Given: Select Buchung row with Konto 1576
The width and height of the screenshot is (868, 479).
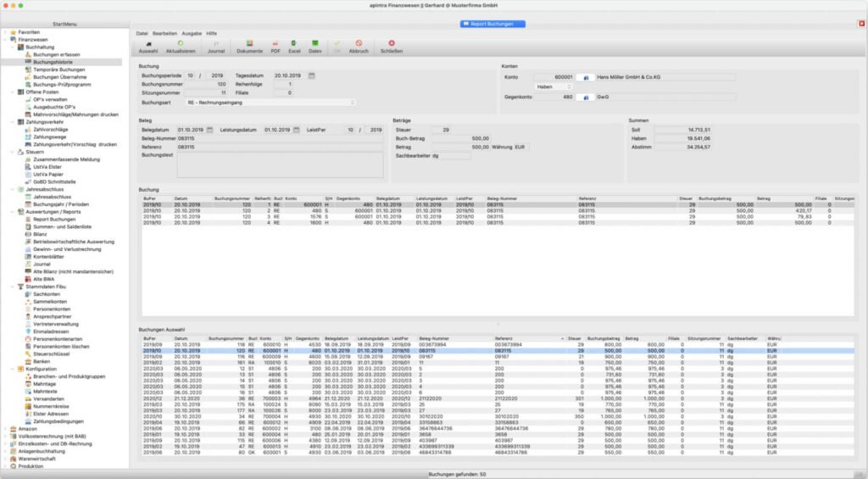Looking at the screenshot, I should tap(498, 217).
